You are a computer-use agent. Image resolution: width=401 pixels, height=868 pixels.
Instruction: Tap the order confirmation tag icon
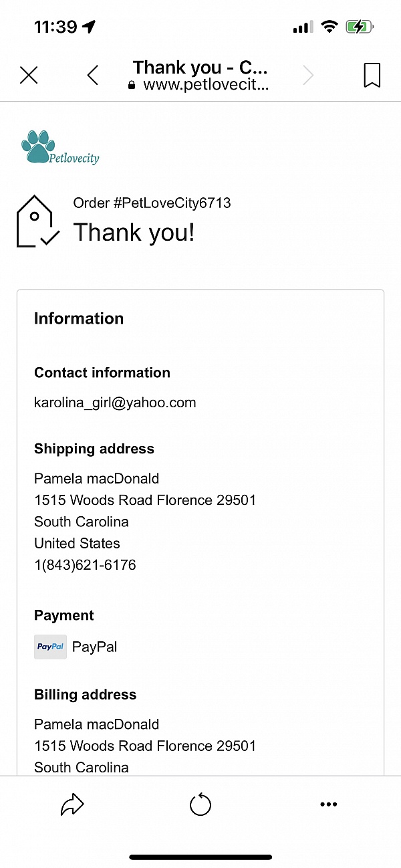37,221
